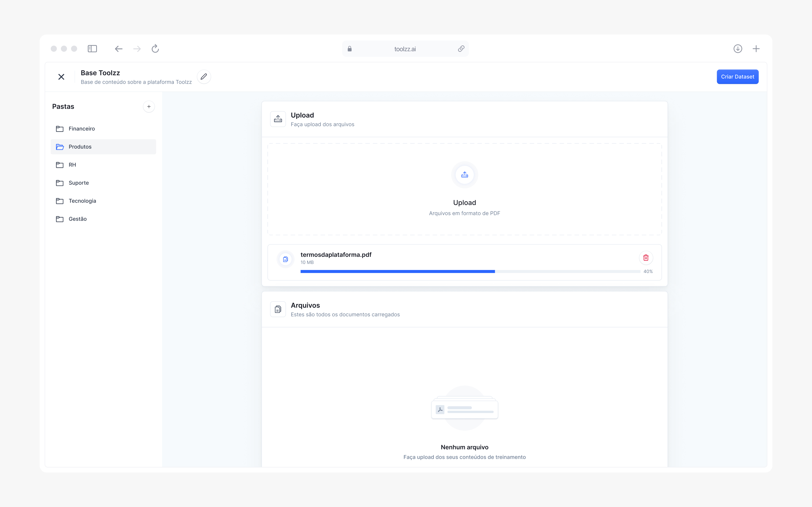Image resolution: width=812 pixels, height=507 pixels.
Task: Close the dataset editor with the X icon
Action: point(61,77)
